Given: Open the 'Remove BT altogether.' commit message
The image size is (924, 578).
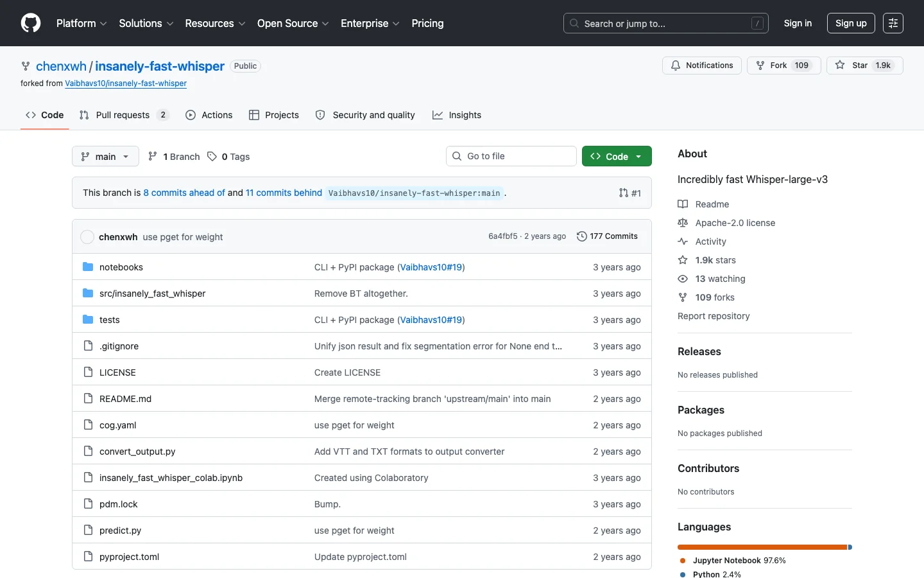Looking at the screenshot, I should pyautogui.click(x=361, y=293).
